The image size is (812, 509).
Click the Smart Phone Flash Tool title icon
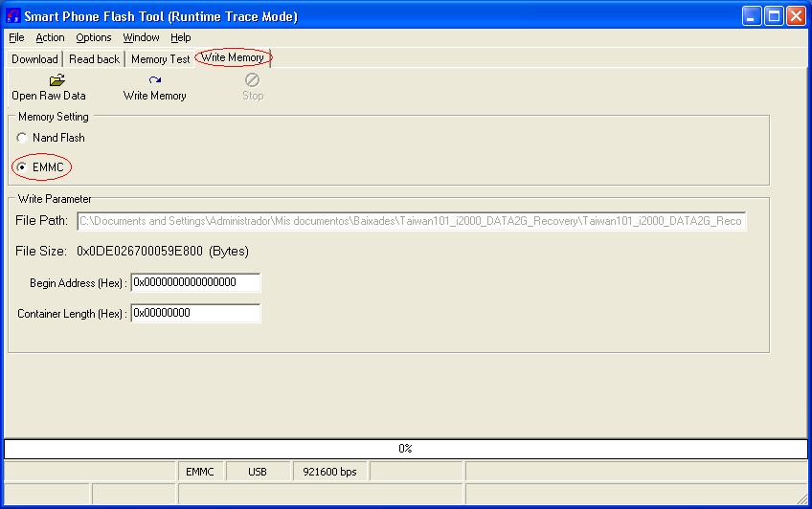tap(13, 16)
